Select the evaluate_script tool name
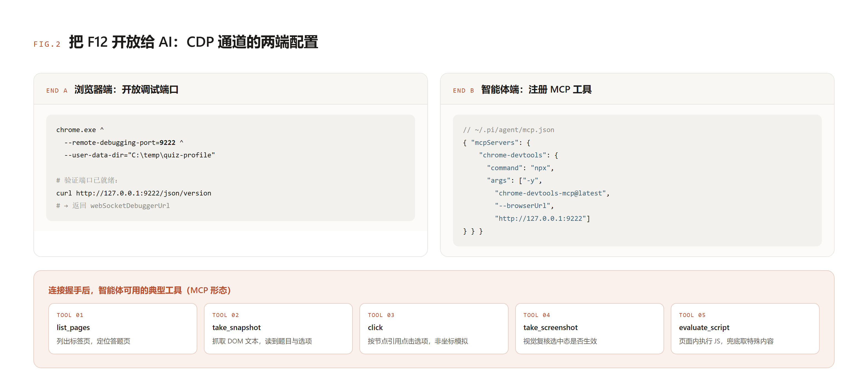 [704, 328]
